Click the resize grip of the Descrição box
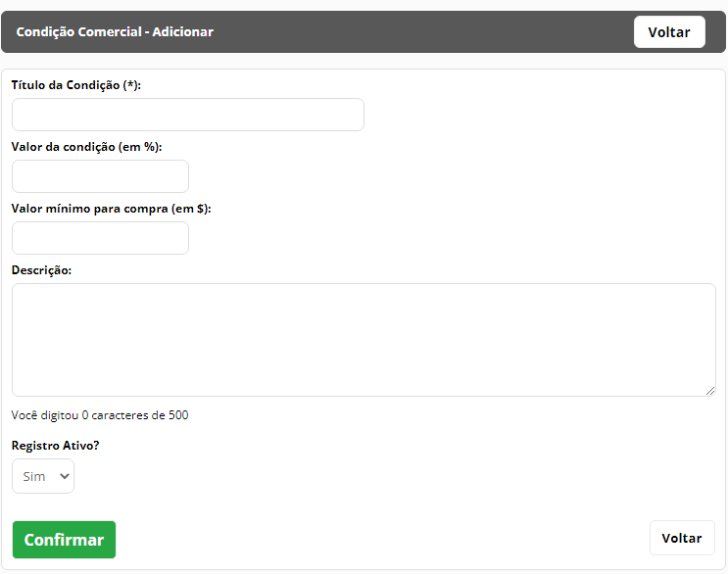 pyautogui.click(x=710, y=391)
